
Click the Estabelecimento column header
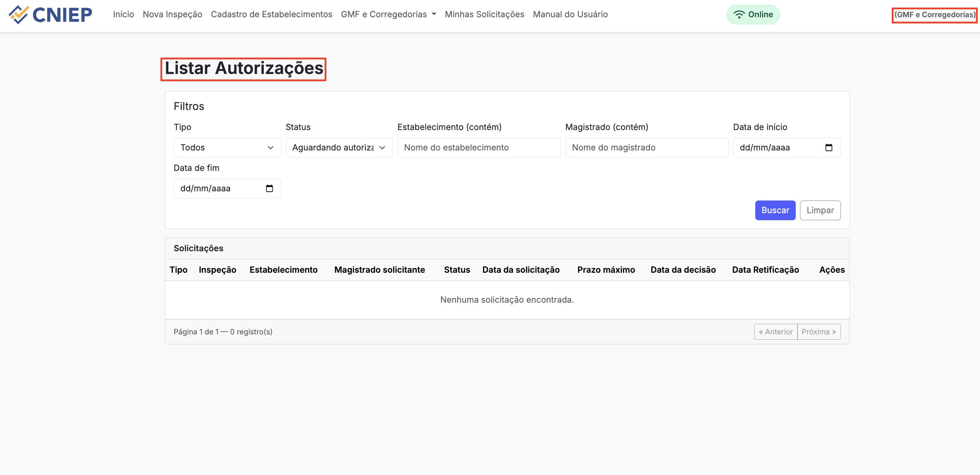tap(284, 270)
